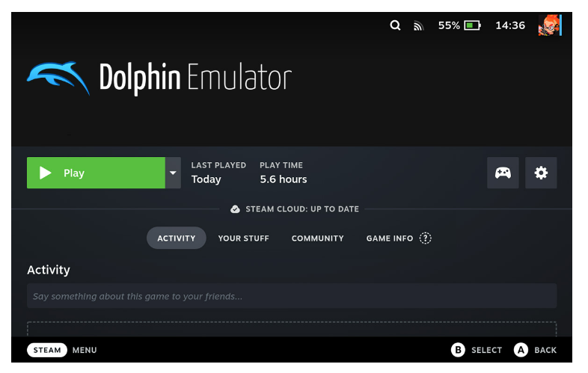Switch to Your Stuff tab
Viewport: 588px width, 373px height.
(243, 238)
